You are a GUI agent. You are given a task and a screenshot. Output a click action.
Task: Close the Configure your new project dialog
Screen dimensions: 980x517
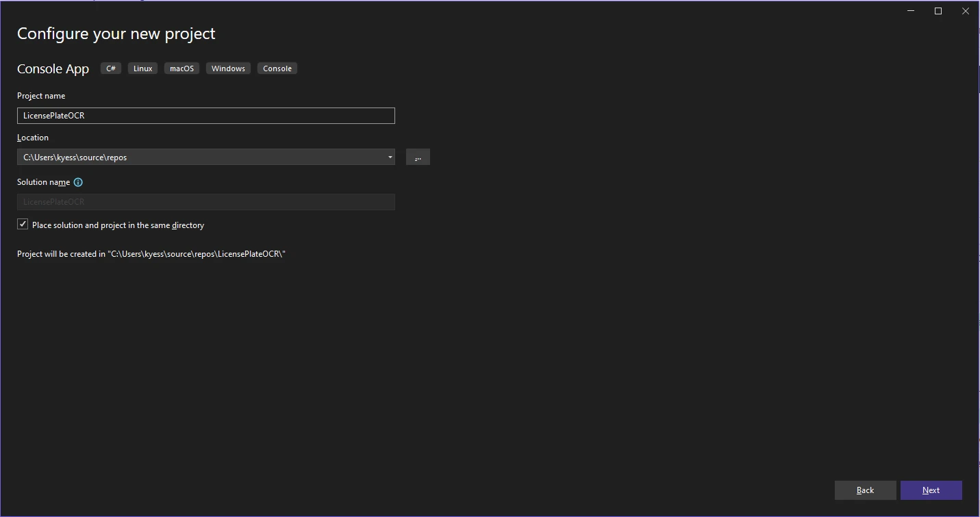click(966, 11)
